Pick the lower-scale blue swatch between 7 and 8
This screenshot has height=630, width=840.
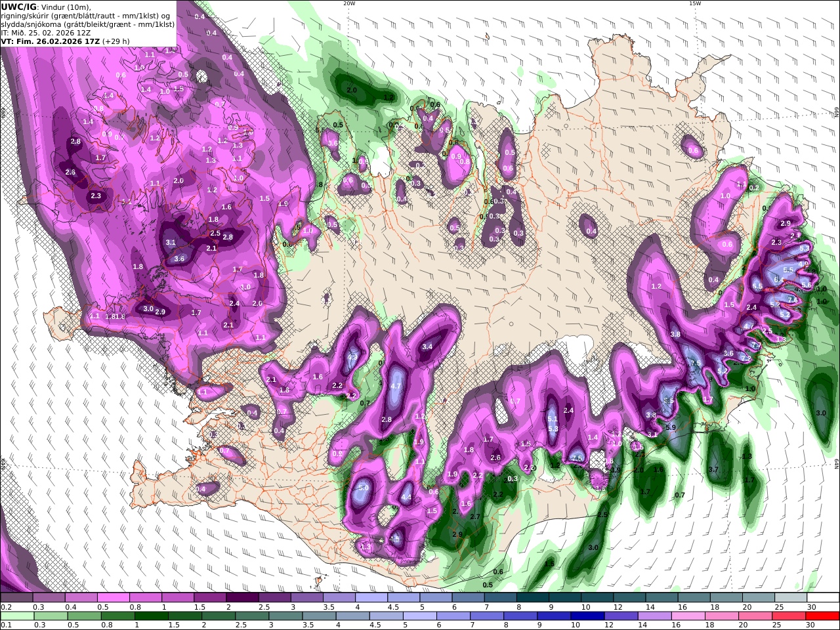487,616
